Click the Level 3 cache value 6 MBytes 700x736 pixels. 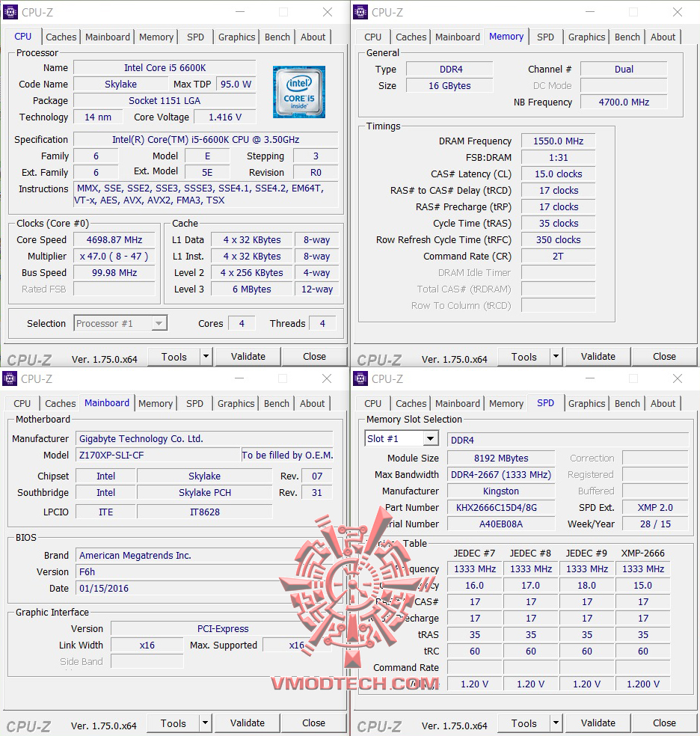pyautogui.click(x=252, y=289)
